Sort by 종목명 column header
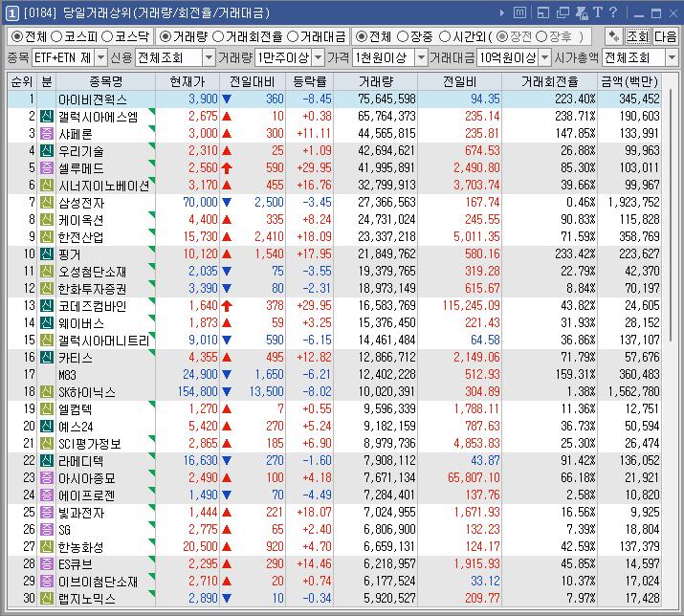Screen dimensions: 684x616 click(x=105, y=81)
